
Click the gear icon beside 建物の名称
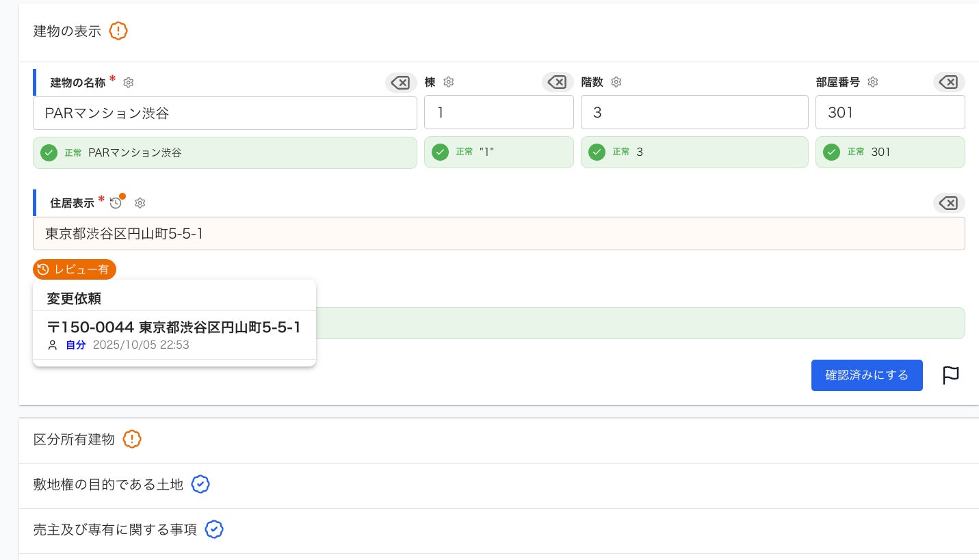tap(129, 83)
